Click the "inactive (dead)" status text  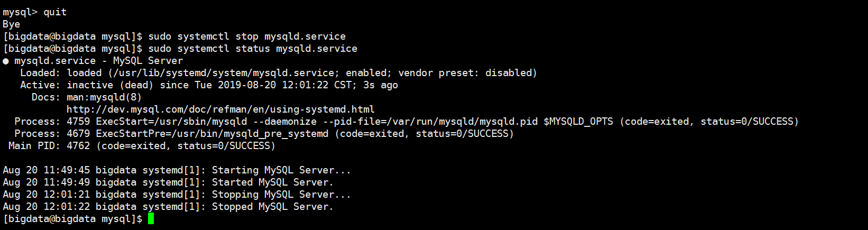(110, 85)
